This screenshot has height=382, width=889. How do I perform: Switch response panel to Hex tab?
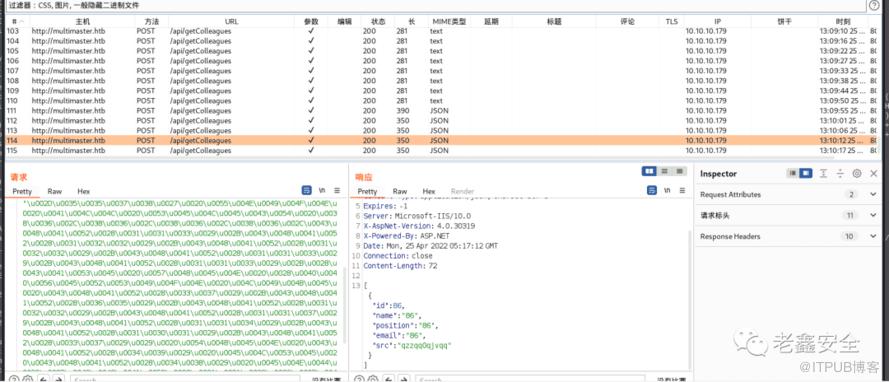[x=429, y=192]
